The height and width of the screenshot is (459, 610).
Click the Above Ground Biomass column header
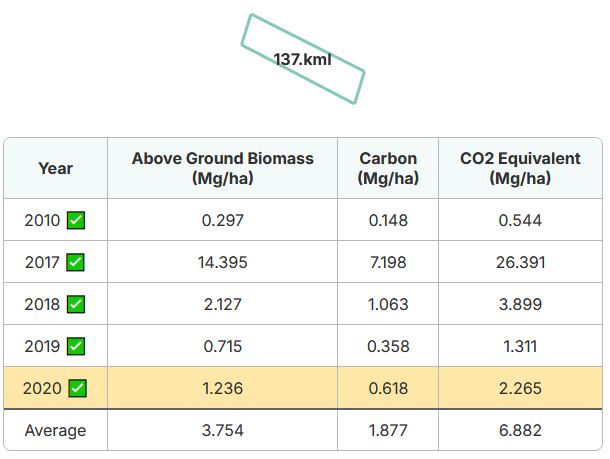pos(223,168)
